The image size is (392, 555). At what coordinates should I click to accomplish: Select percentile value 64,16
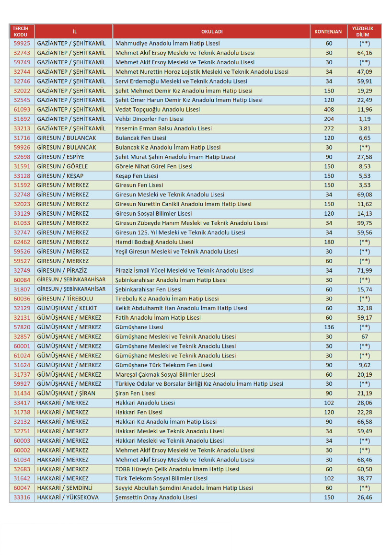click(x=364, y=53)
